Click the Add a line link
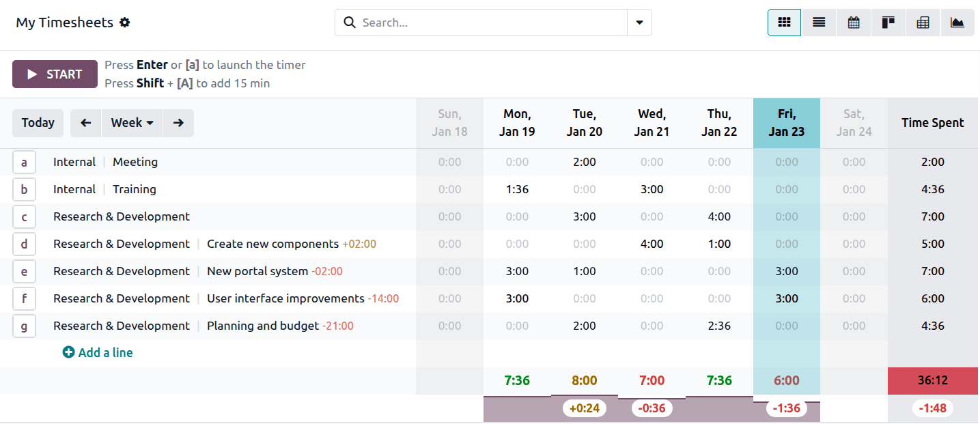This screenshot has width=980, height=424. click(x=104, y=352)
